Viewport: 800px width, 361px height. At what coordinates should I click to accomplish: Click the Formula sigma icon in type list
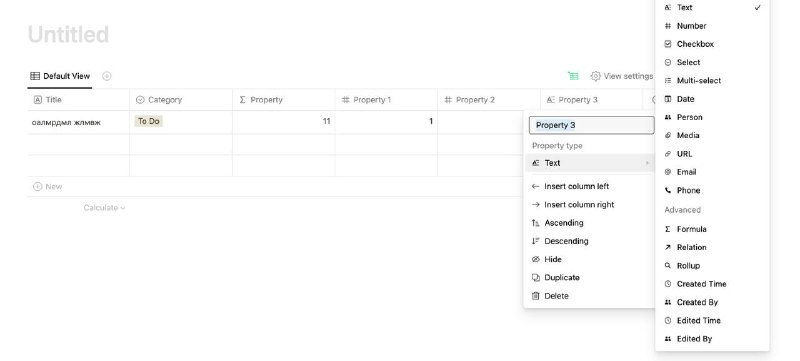668,229
